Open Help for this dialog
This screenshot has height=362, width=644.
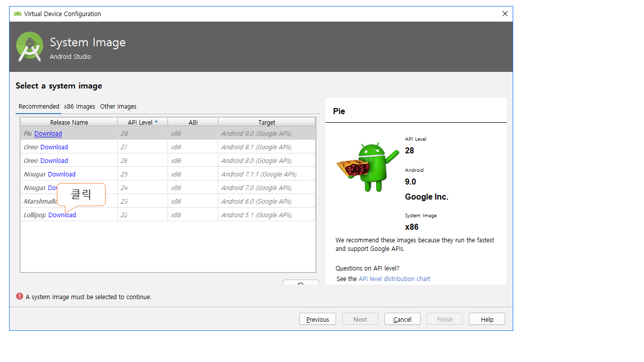point(487,319)
